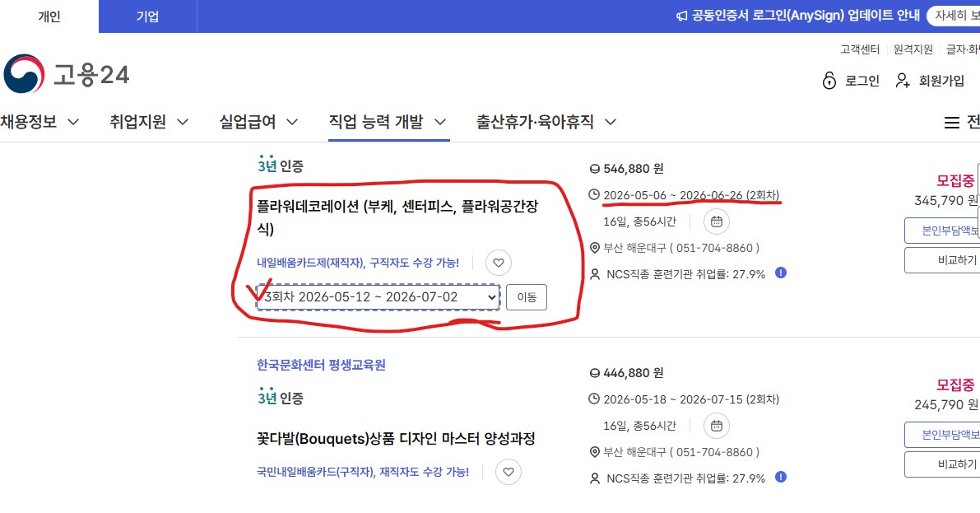Open calendar icon for 플라워데코레이션 course
The width and height of the screenshot is (980, 513).
pyautogui.click(x=716, y=222)
